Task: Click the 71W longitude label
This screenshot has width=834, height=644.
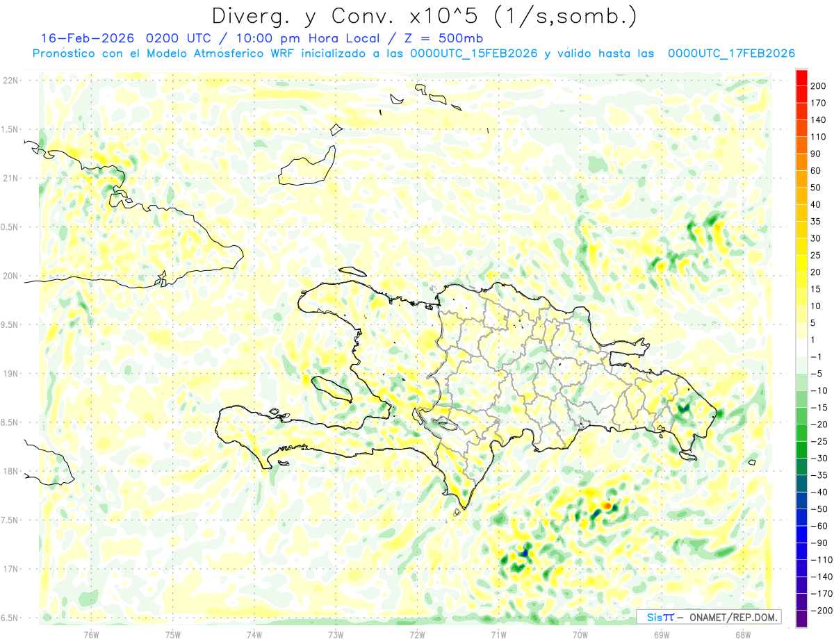Action: pyautogui.click(x=498, y=634)
